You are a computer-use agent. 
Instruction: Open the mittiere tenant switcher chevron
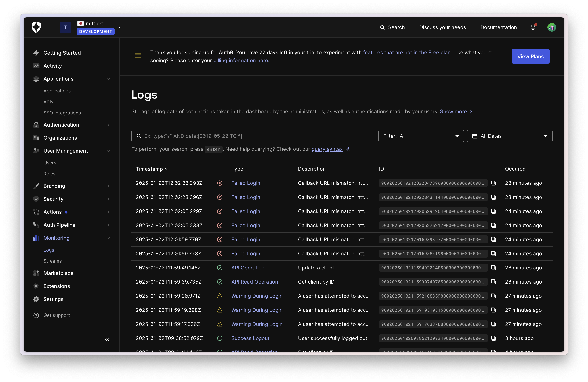click(x=121, y=27)
